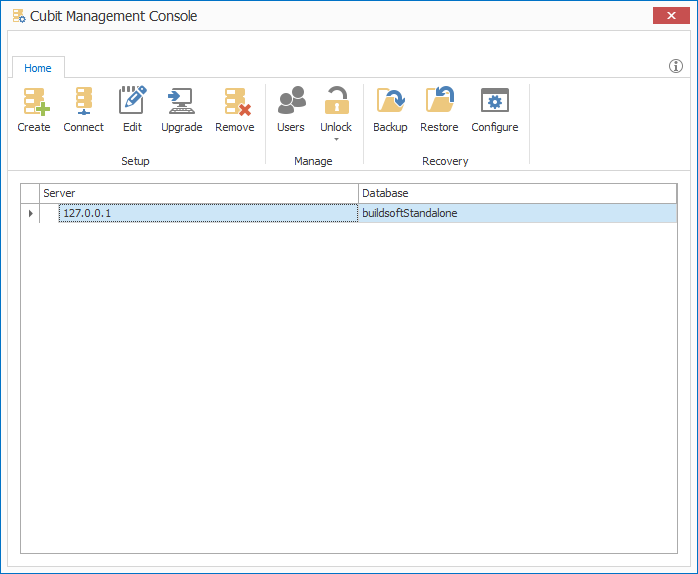Expand the Unlock dropdown arrow
This screenshot has height=574, width=698.
(x=336, y=139)
